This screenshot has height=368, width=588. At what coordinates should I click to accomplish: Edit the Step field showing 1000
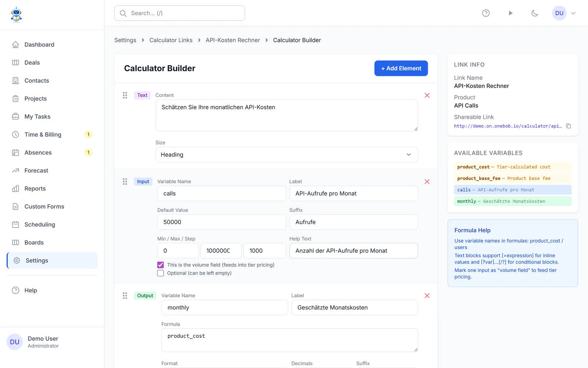(x=265, y=251)
